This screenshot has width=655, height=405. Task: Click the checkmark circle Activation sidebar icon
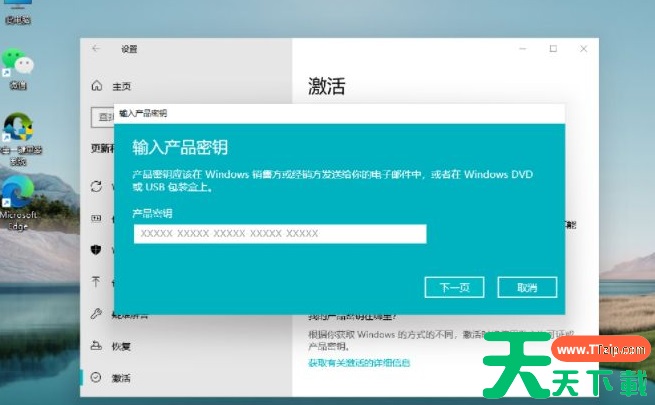(96, 378)
